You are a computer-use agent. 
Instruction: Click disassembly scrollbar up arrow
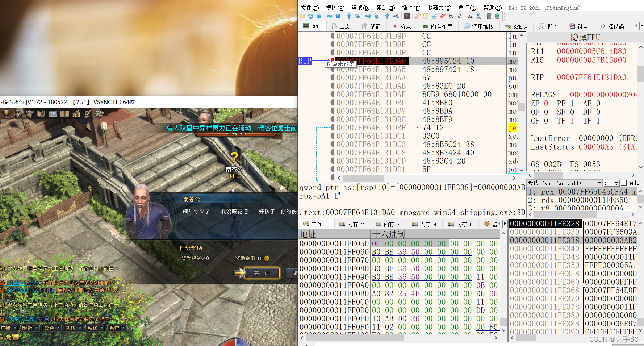click(522, 35)
